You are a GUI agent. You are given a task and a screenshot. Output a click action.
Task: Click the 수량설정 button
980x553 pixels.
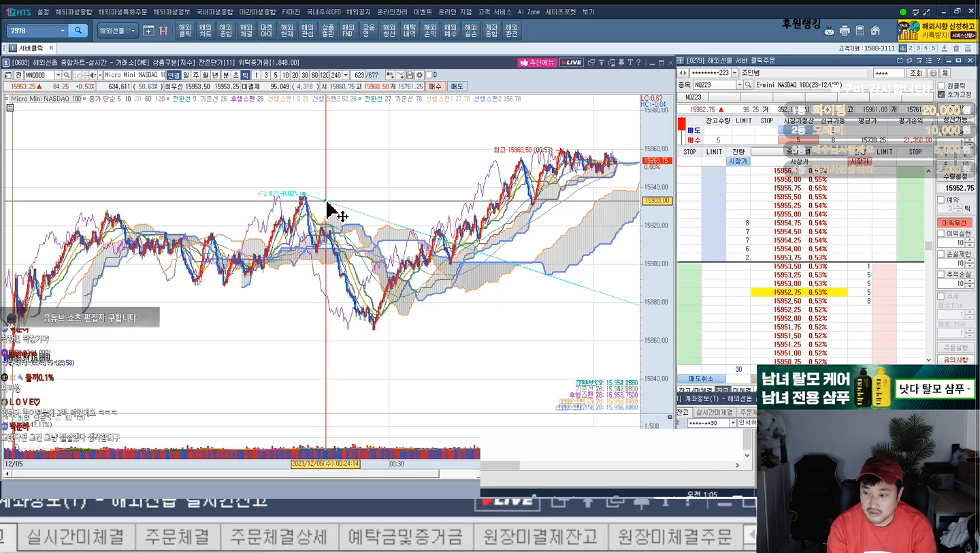tap(955, 176)
